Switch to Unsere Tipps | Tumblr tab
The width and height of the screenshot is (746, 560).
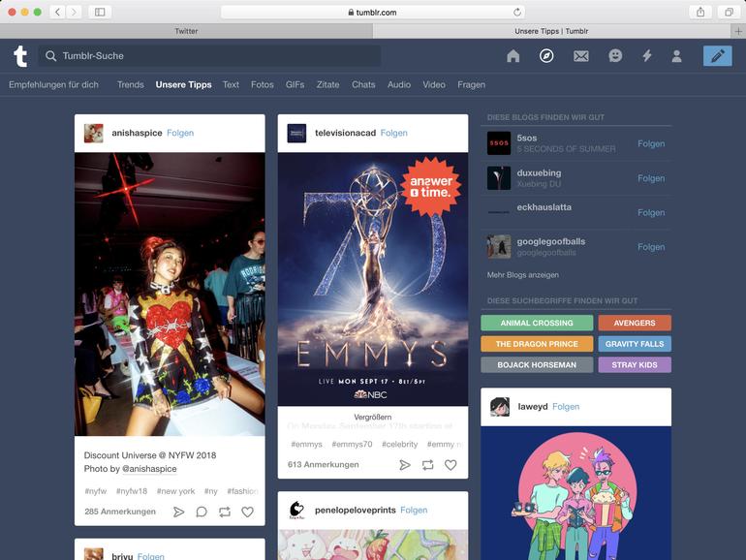(x=551, y=31)
